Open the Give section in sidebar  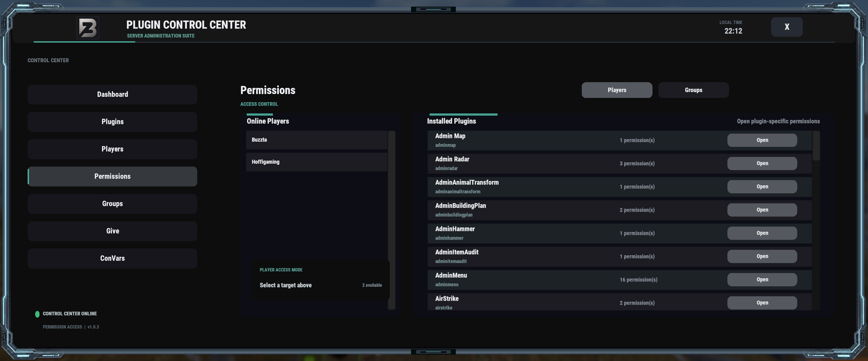(112, 231)
